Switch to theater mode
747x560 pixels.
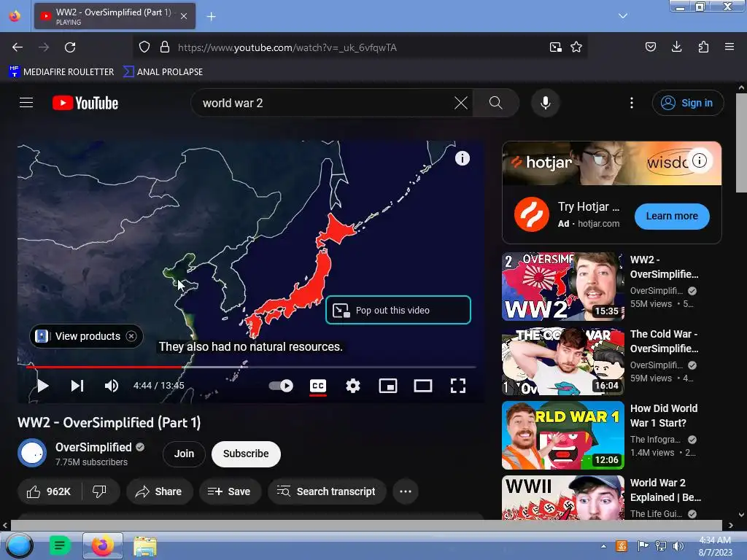point(423,386)
